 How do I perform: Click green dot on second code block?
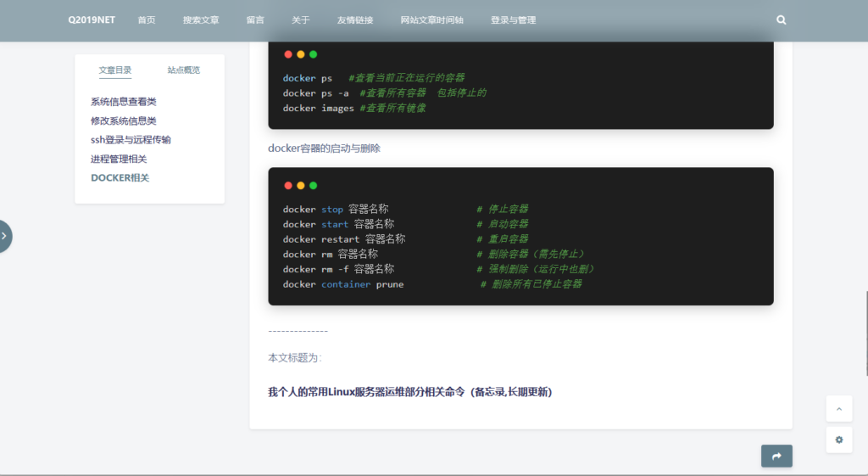click(313, 185)
